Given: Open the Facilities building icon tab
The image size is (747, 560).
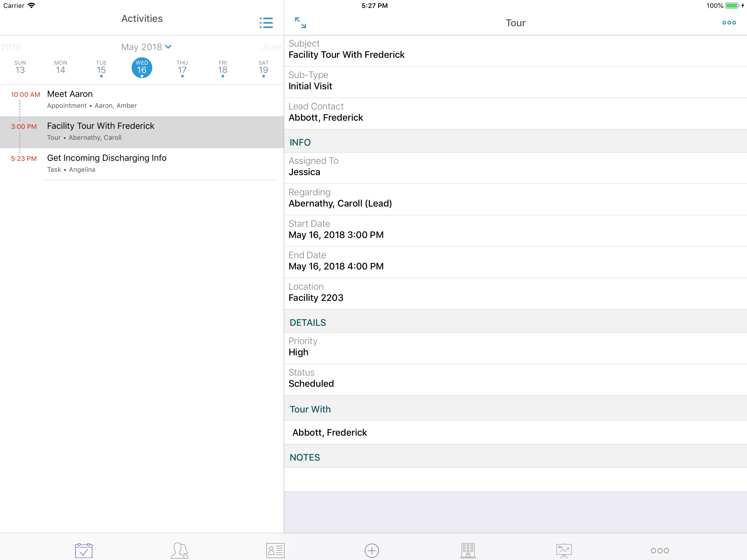Looking at the screenshot, I should coord(468,550).
